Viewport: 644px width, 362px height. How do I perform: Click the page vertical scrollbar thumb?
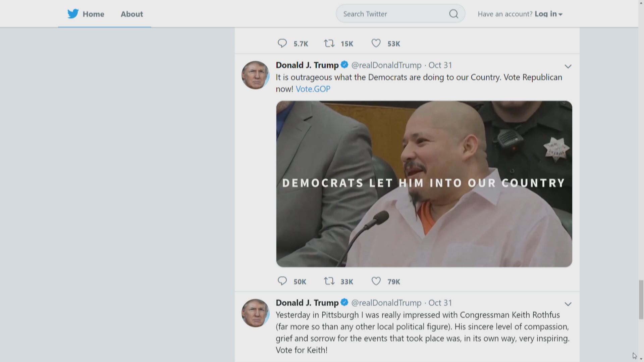641,300
